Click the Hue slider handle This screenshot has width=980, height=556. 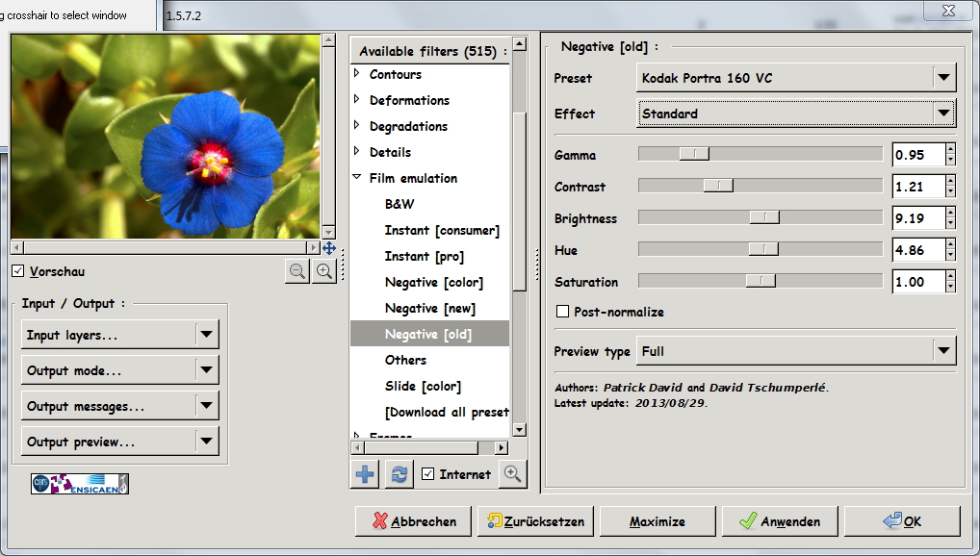tap(763, 248)
